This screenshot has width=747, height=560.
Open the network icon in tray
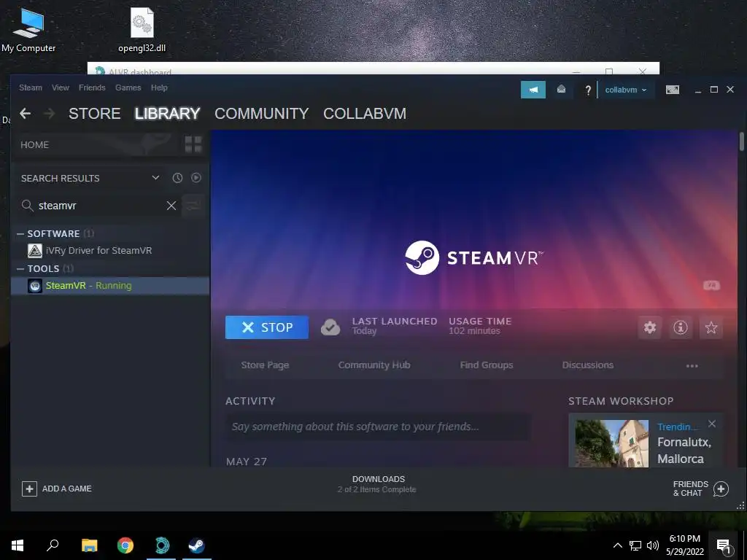635,545
